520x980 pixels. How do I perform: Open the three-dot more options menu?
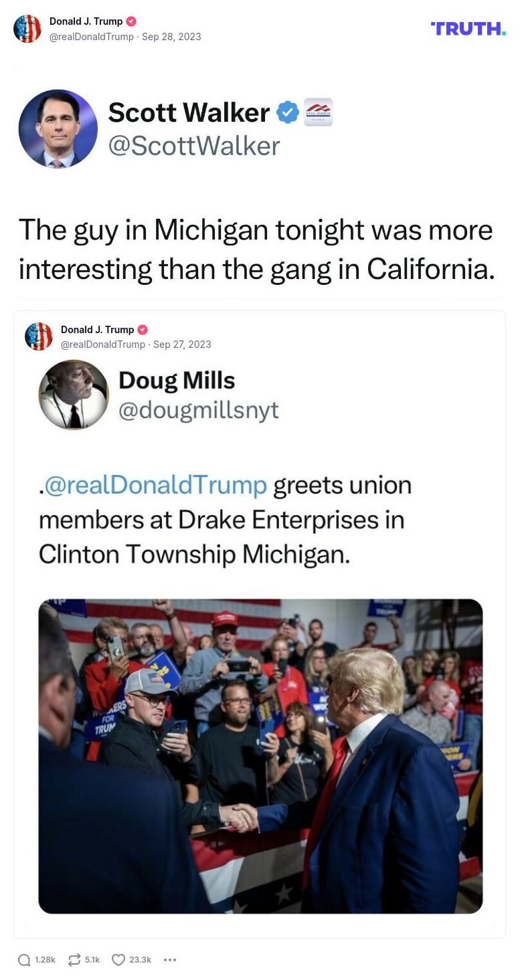(170, 959)
